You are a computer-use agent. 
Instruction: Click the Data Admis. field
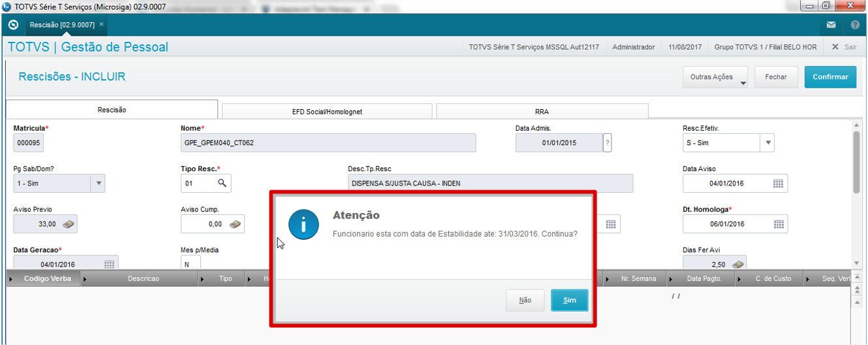559,143
